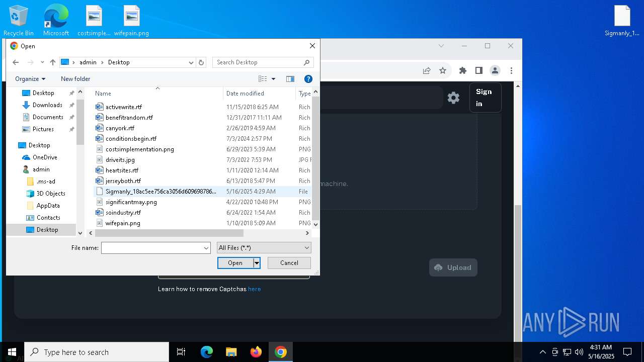Image resolution: width=644 pixels, height=362 pixels.
Task: Launch Firefox from taskbar
Action: tap(256, 352)
